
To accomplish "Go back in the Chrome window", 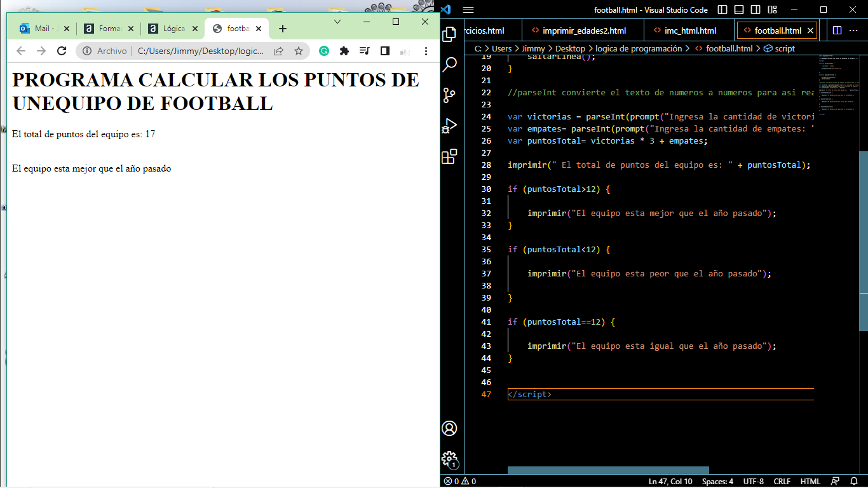I will coord(21,51).
